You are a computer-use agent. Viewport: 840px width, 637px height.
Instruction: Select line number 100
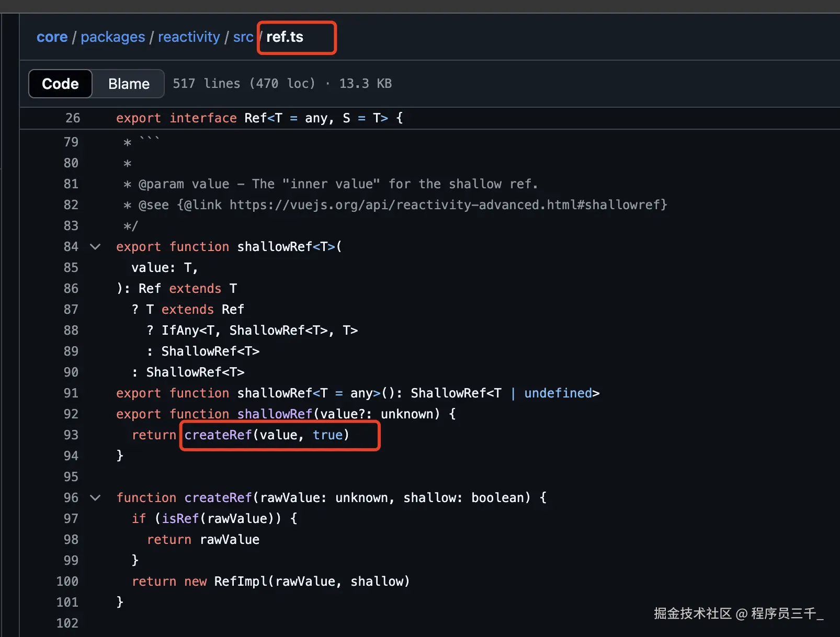tap(67, 582)
